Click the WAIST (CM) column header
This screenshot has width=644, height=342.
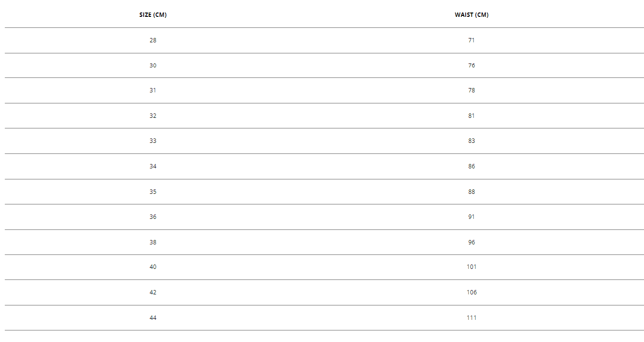pos(471,15)
